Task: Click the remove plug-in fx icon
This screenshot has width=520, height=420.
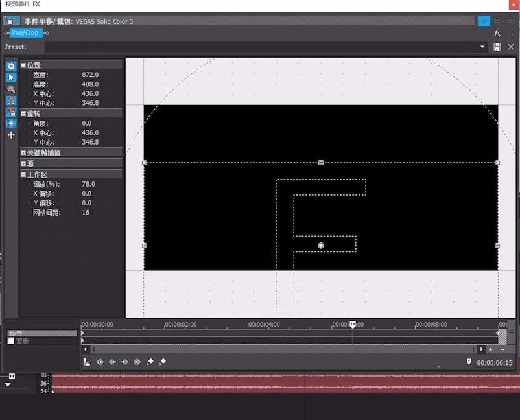Action: click(511, 33)
